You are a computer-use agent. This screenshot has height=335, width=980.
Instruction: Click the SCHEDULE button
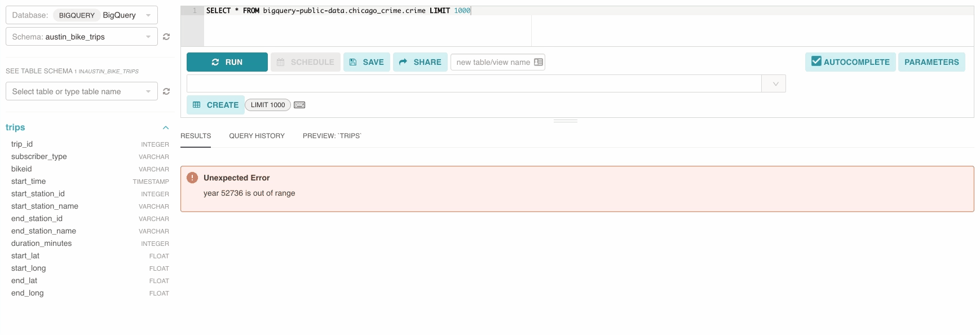[x=306, y=62]
